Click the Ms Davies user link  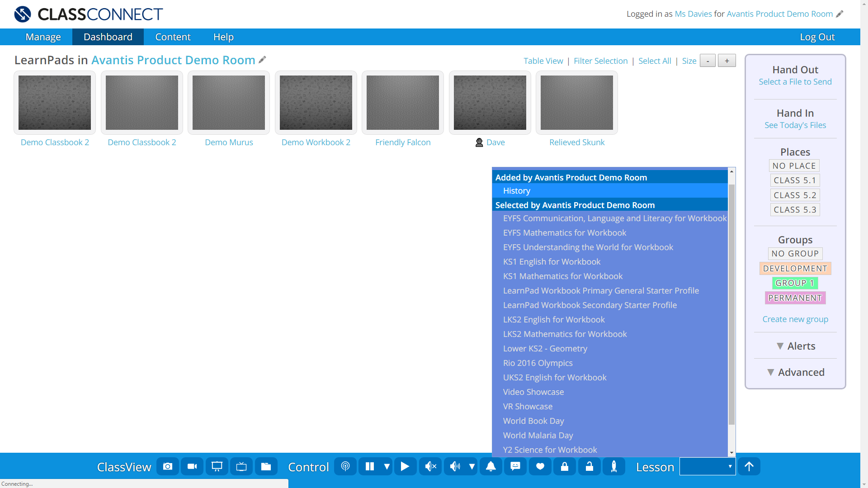[693, 14]
